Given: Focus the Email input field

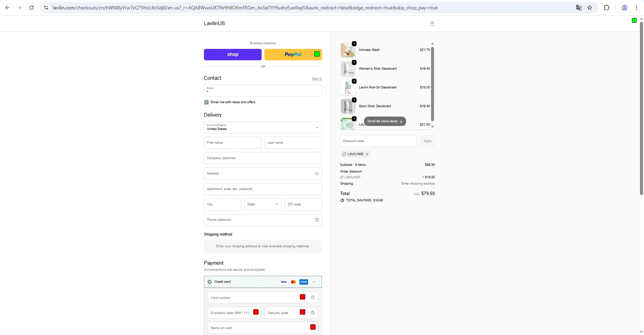Looking at the screenshot, I should pyautogui.click(x=263, y=91).
